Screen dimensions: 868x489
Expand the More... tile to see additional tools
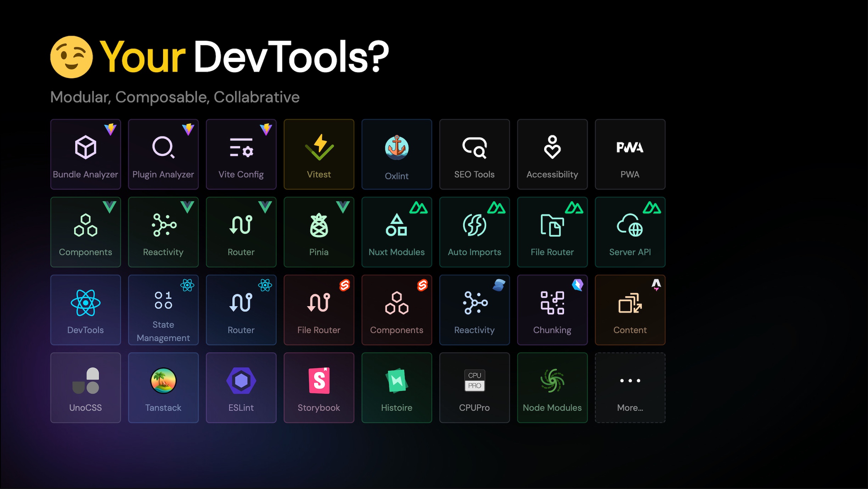pyautogui.click(x=630, y=388)
